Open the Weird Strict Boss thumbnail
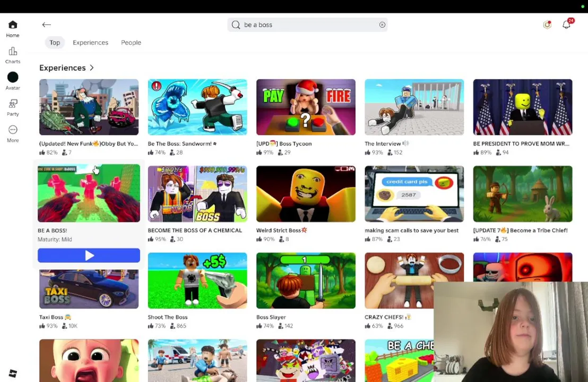This screenshot has height=382, width=588. click(x=306, y=194)
